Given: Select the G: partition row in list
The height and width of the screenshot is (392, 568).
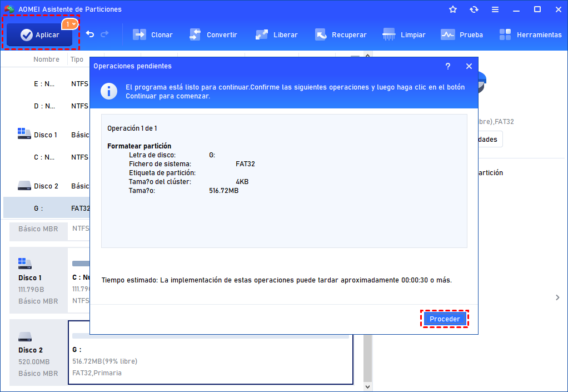Looking at the screenshot, I should click(44, 209).
